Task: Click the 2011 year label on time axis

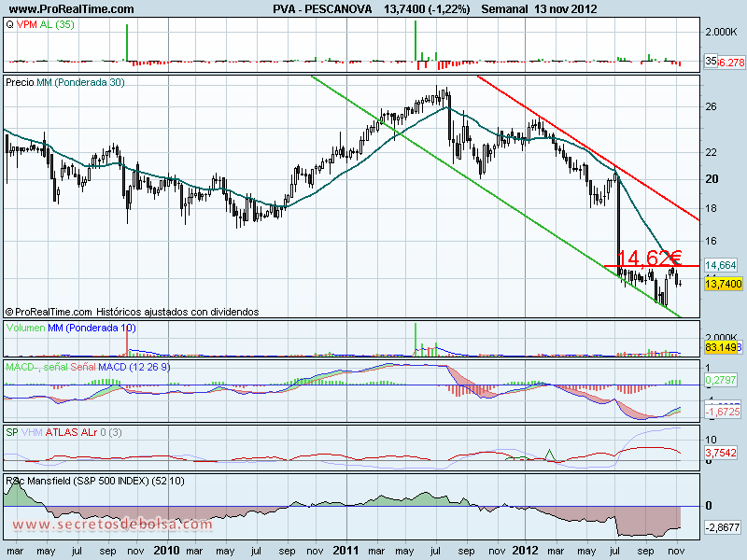Action: point(345,551)
